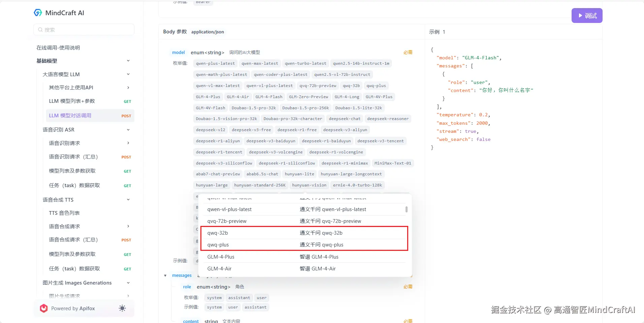This screenshot has height=323, width=644.
Task: Click the content parameter name
Action: coord(191,321)
